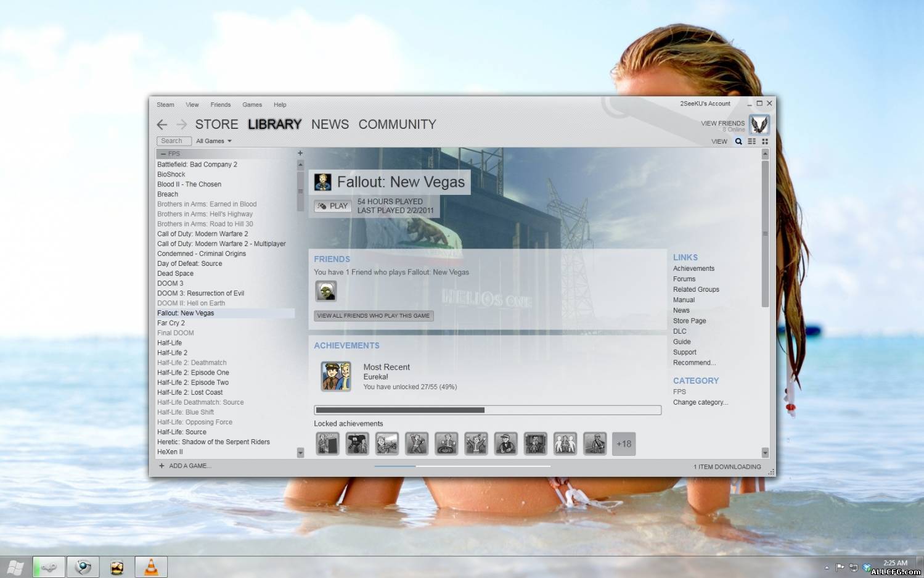The image size is (924, 578).
Task: Click the achievements progress bar
Action: point(488,410)
